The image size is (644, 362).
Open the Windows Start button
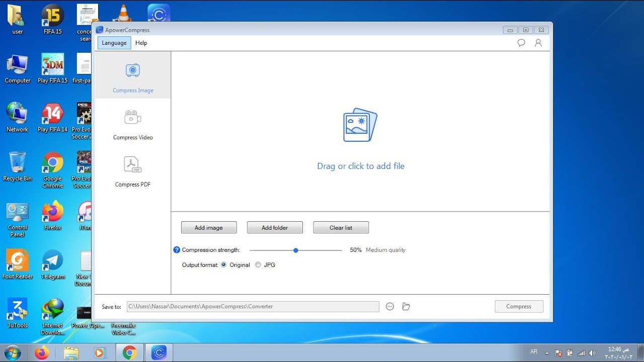(x=12, y=352)
